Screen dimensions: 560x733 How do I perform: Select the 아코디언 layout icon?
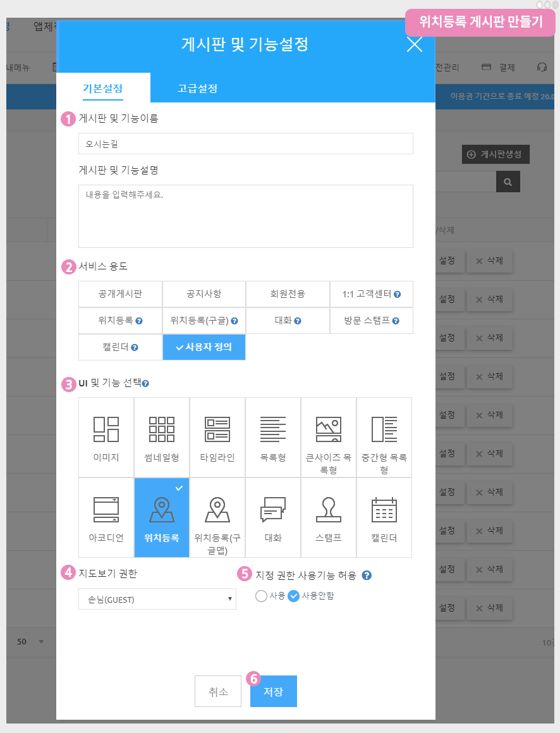click(x=106, y=510)
